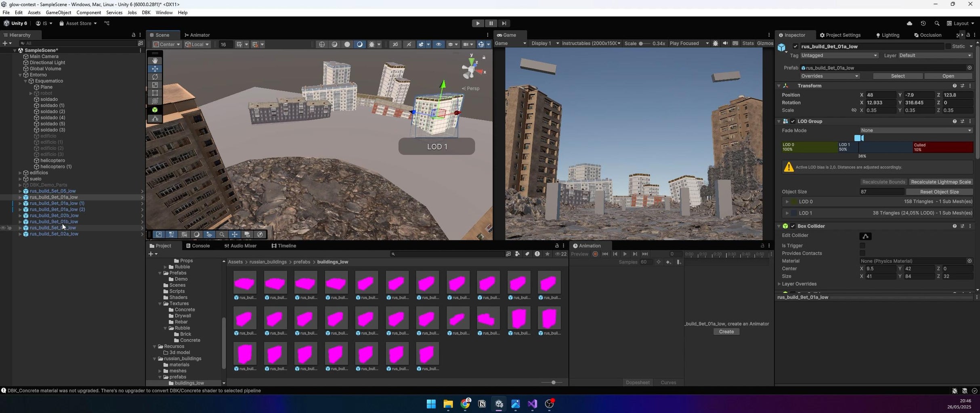Screen dimensions: 980x413
Task: Click the Edit Collider icon button
Action: [x=865, y=236]
